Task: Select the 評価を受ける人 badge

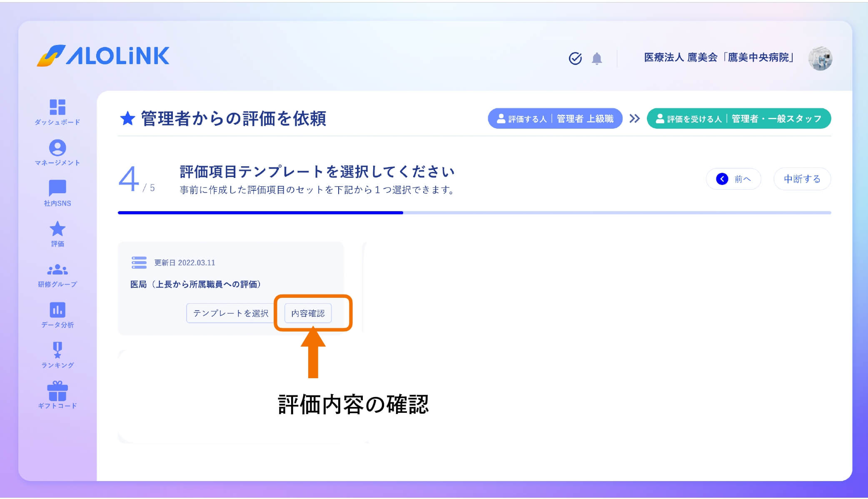Action: pyautogui.click(x=738, y=118)
